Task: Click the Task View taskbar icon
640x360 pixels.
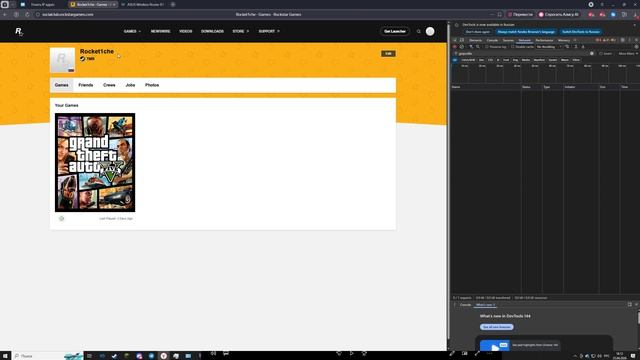Action: (x=89, y=356)
